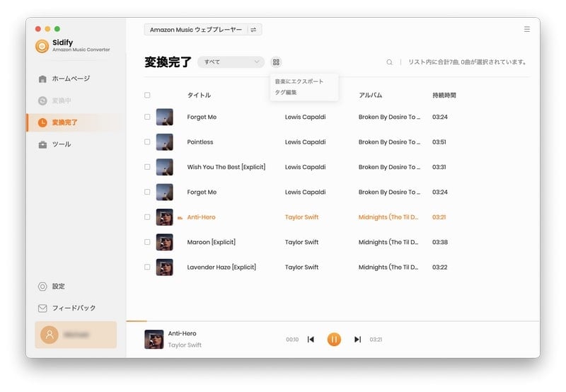
Task: Click the アルバム column header
Action: tap(370, 96)
